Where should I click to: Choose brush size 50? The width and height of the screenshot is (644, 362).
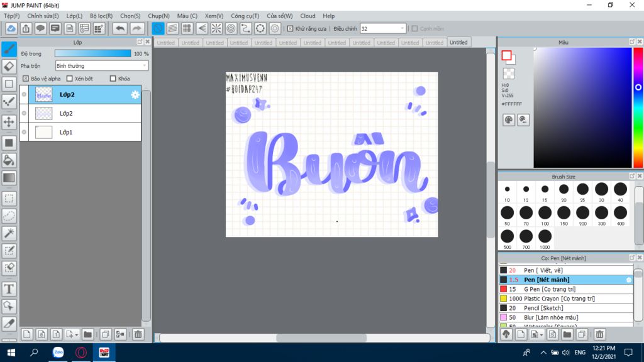coord(508,216)
